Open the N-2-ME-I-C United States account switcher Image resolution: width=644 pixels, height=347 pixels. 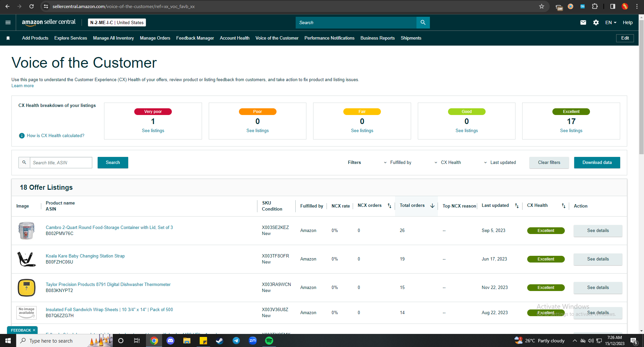(x=117, y=22)
